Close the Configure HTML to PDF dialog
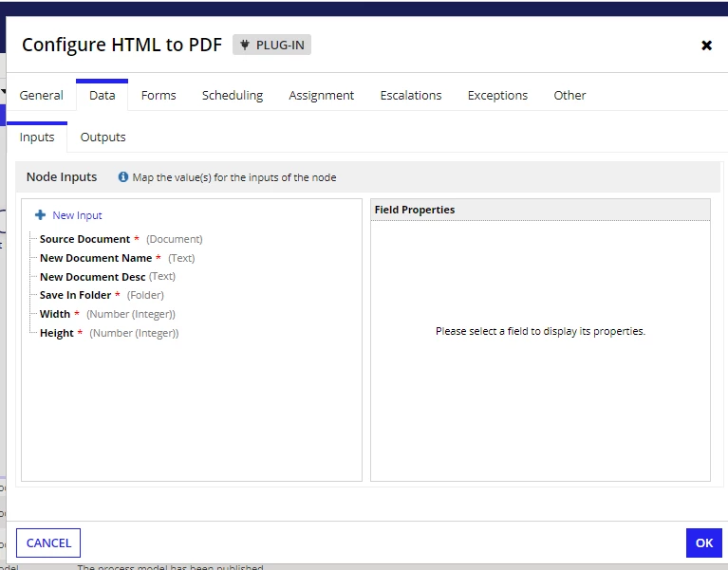 [706, 45]
